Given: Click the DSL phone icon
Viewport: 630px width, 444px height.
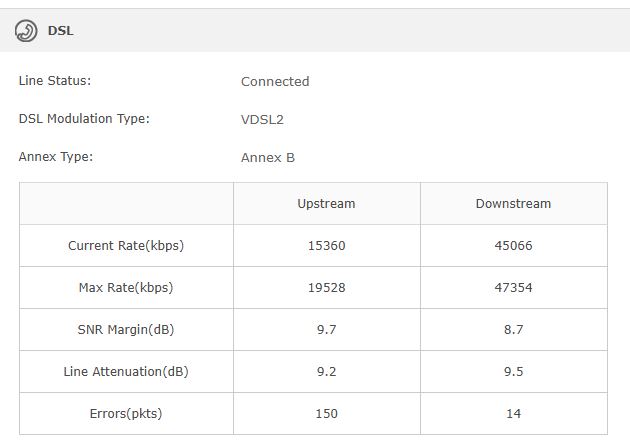Looking at the screenshot, I should pyautogui.click(x=26, y=31).
